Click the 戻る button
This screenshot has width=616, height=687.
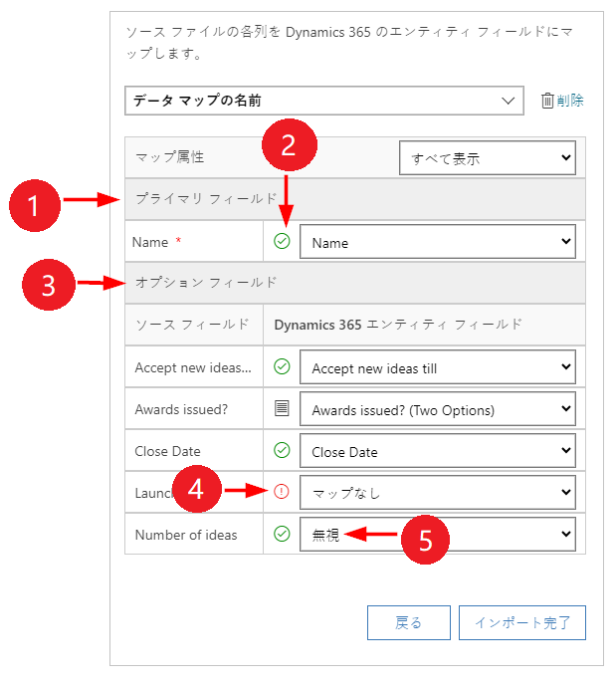click(x=409, y=622)
